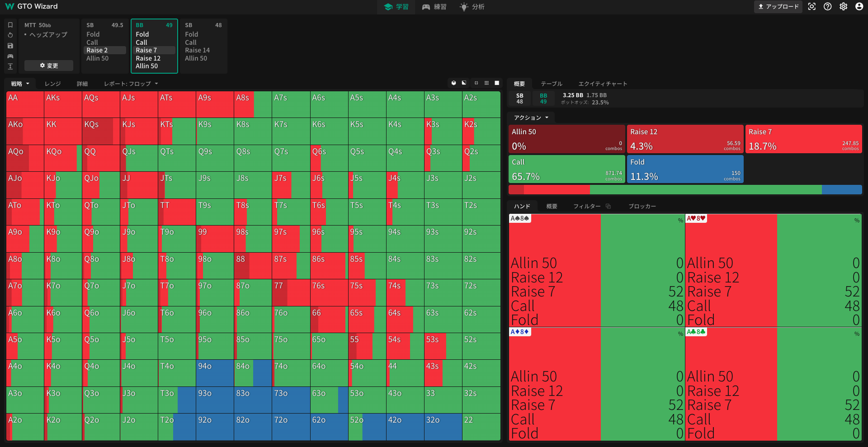
Task: Open the ブロッカー tab
Action: [642, 206]
